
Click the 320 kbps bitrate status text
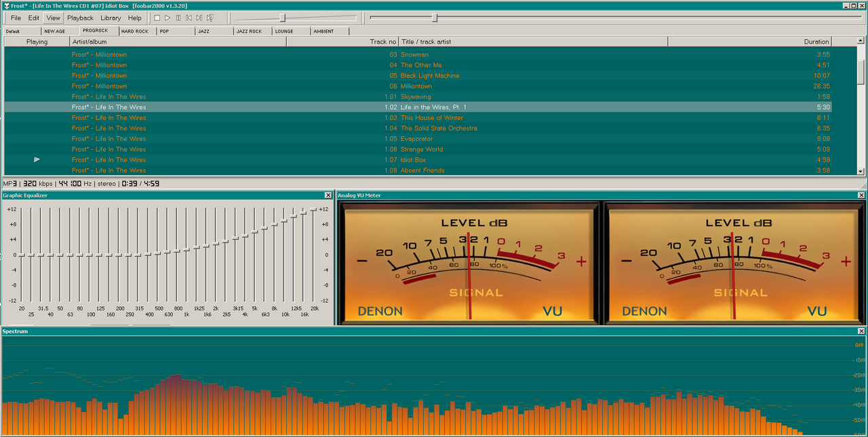38,184
